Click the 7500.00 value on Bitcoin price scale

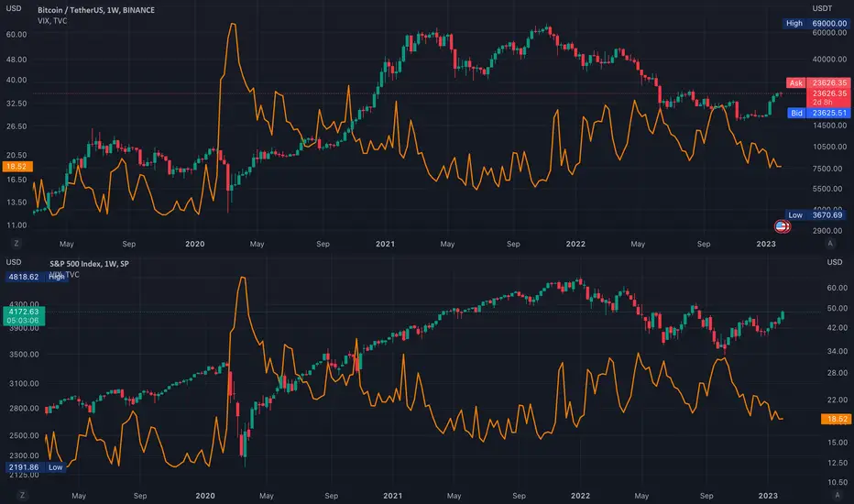(x=827, y=169)
